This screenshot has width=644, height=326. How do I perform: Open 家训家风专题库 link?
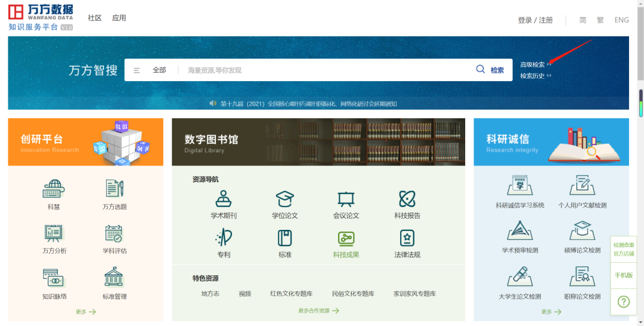(415, 294)
